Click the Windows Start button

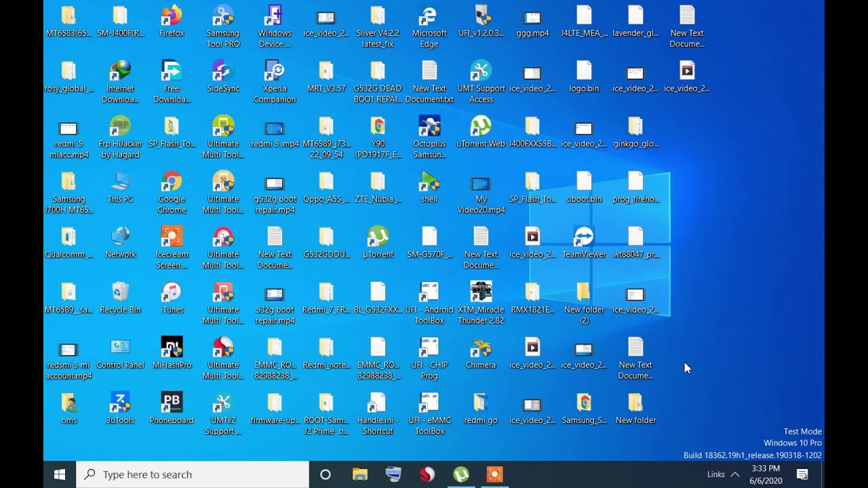[60, 474]
